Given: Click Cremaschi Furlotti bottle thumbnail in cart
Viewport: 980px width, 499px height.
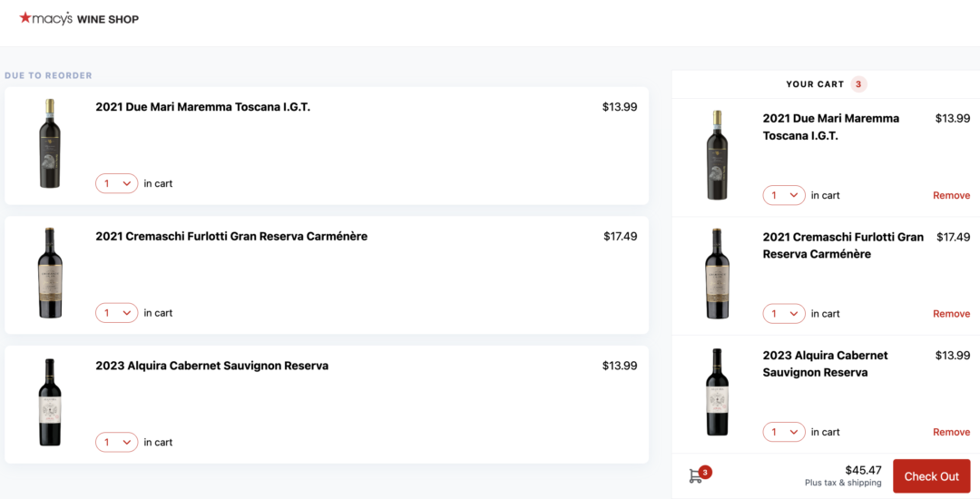Looking at the screenshot, I should tap(718, 274).
